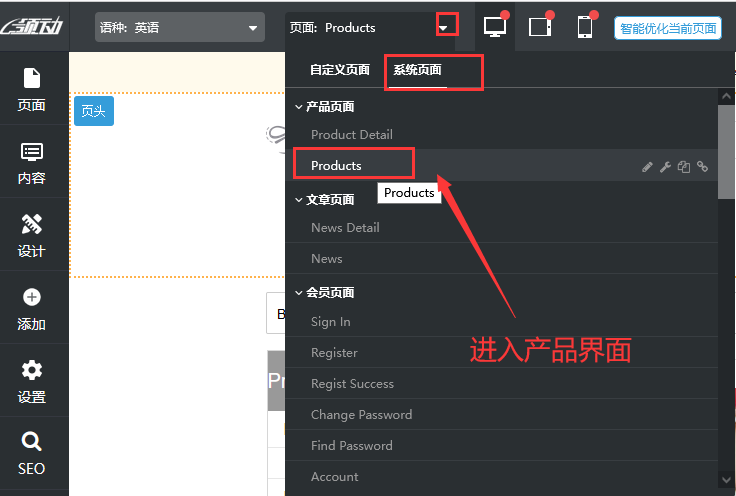Viewport: 736px width, 496px height.
Task: Switch to the 自定义页面 tab
Action: click(339, 70)
